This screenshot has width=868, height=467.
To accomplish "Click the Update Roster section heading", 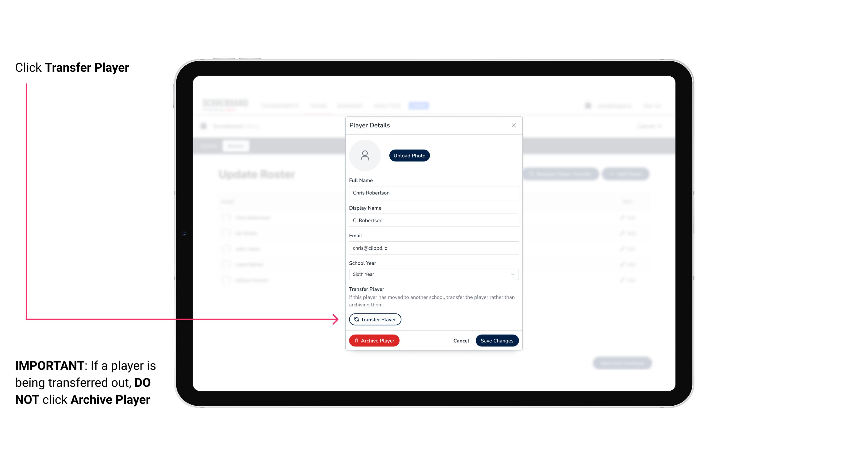I will tap(257, 174).
